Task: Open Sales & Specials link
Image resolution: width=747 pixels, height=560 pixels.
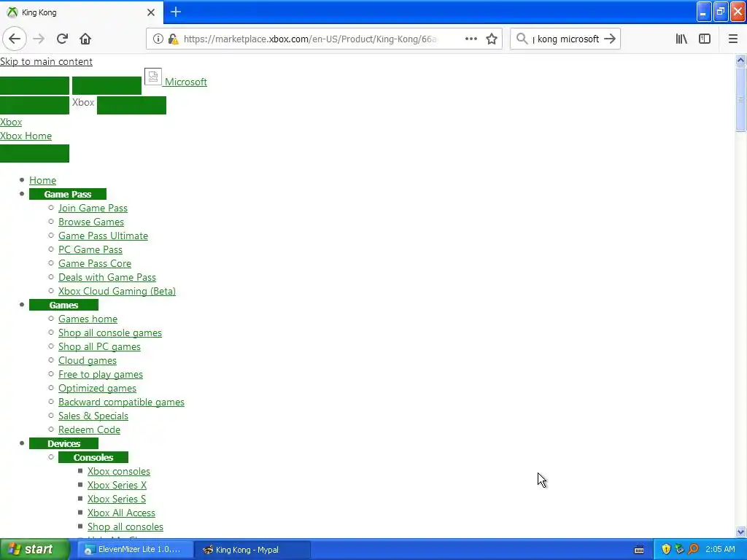Action: point(93,416)
